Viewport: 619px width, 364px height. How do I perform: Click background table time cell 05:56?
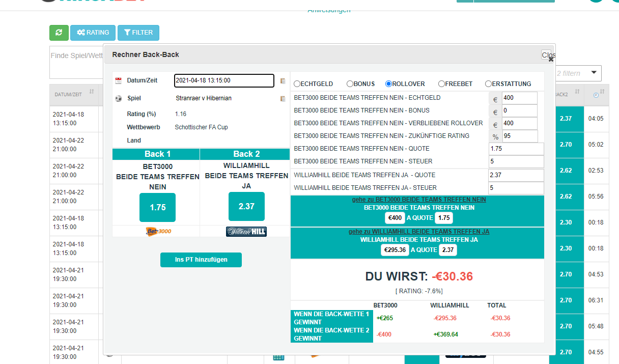click(x=596, y=197)
